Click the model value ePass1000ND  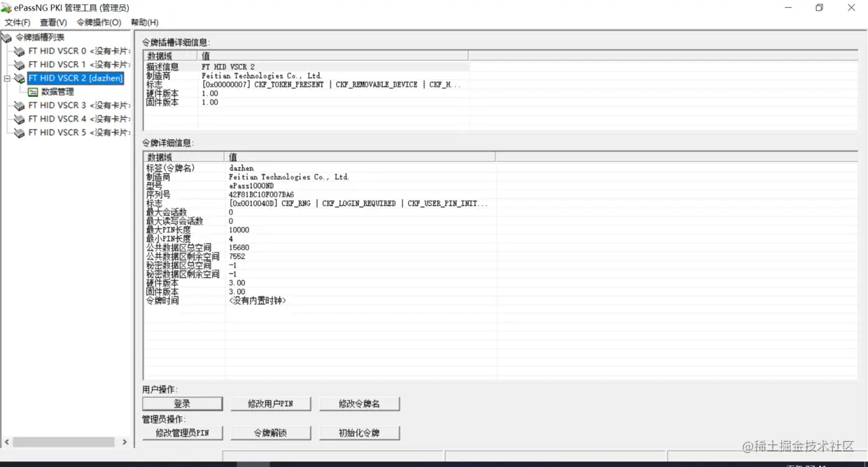[x=251, y=186]
